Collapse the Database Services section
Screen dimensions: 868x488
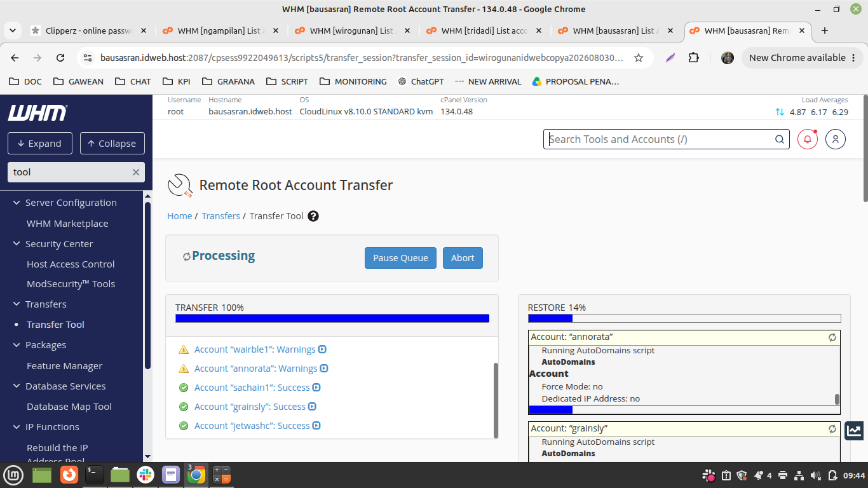click(x=17, y=386)
